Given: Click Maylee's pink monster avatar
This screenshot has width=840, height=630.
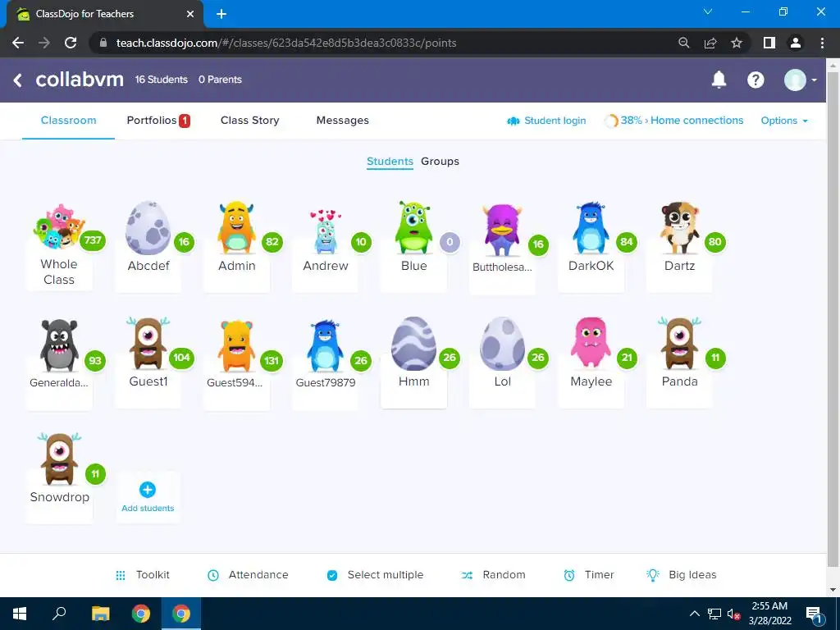Looking at the screenshot, I should coord(591,343).
